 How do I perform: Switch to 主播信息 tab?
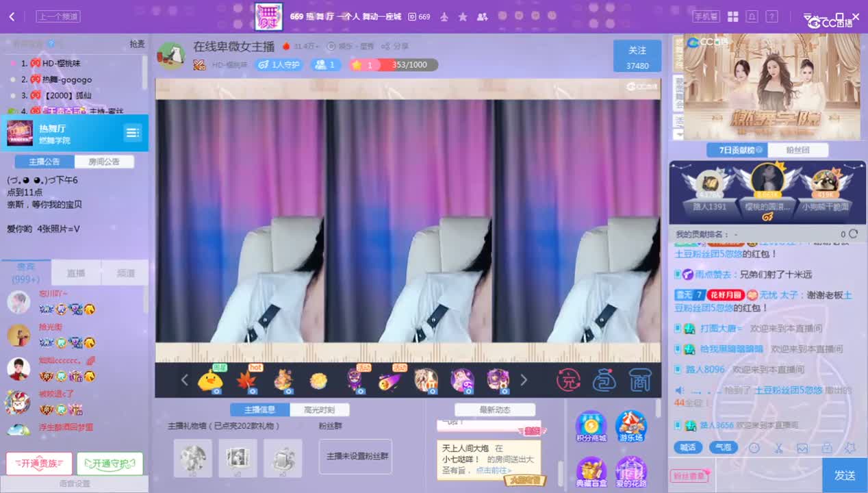[261, 409]
